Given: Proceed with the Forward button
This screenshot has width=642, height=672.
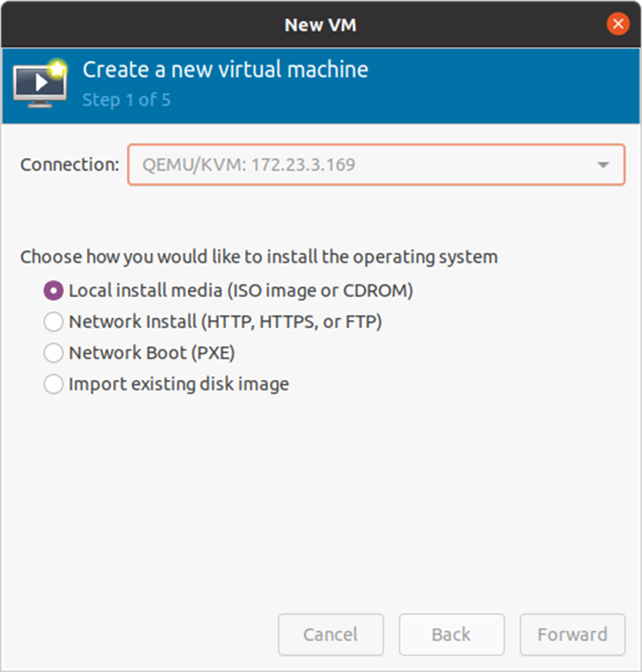Looking at the screenshot, I should point(572,635).
